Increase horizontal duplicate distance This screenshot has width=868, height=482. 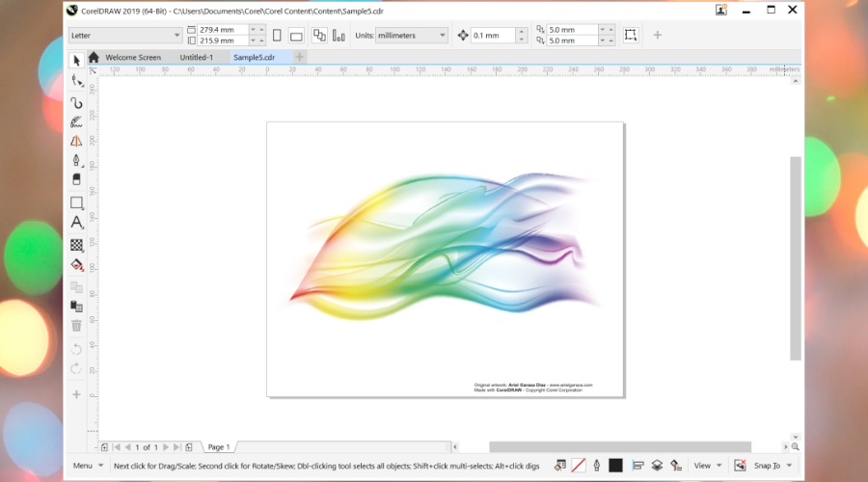[611, 29]
